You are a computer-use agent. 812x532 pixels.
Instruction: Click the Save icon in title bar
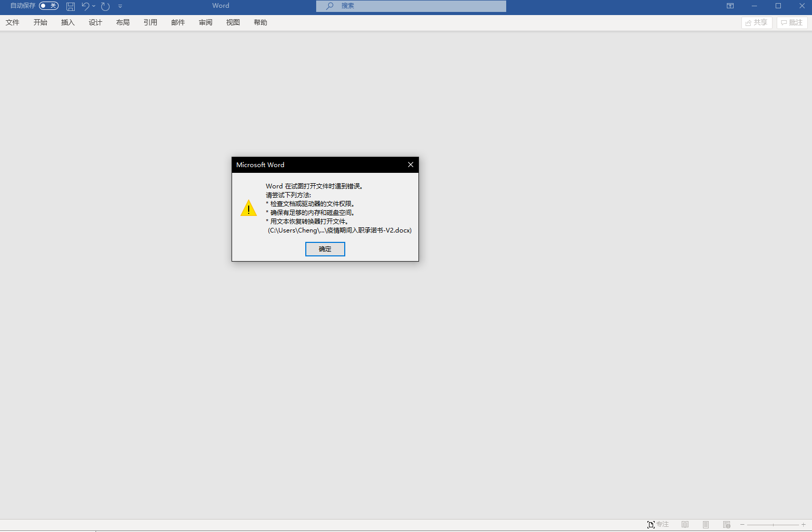(71, 6)
